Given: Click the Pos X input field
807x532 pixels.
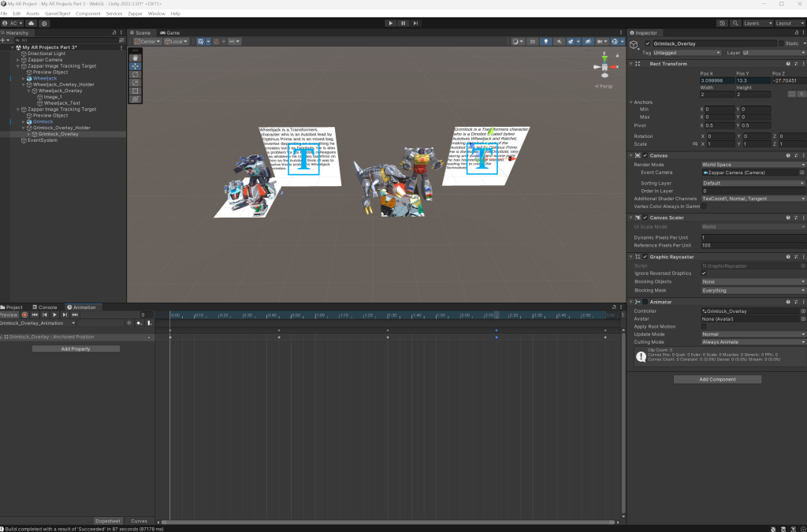Looking at the screenshot, I should 716,80.
